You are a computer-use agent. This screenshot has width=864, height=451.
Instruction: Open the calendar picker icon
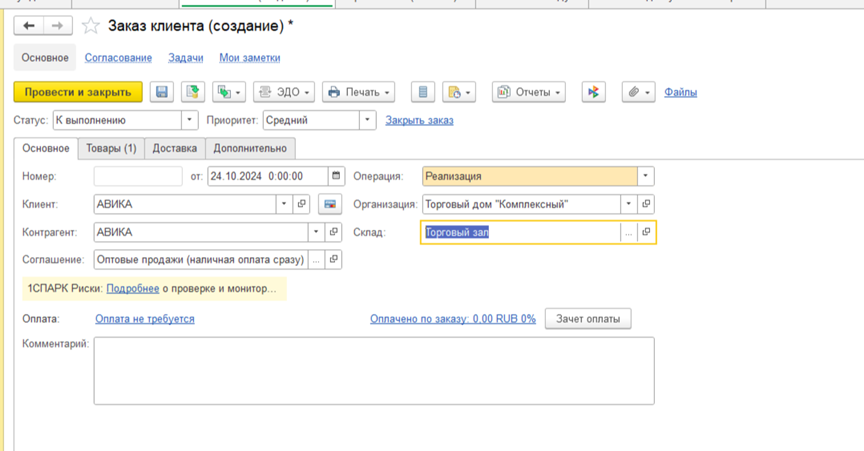(336, 176)
